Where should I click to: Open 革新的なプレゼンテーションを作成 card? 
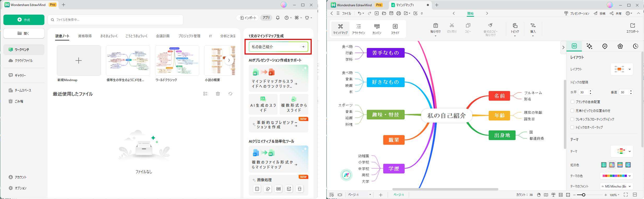coord(279,125)
